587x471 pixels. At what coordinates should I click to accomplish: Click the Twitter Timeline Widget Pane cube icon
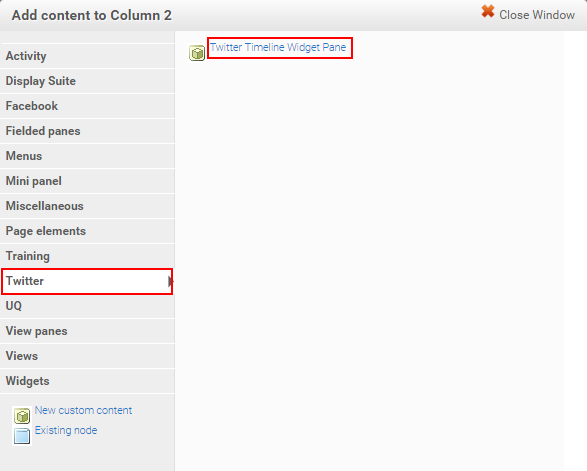point(197,53)
